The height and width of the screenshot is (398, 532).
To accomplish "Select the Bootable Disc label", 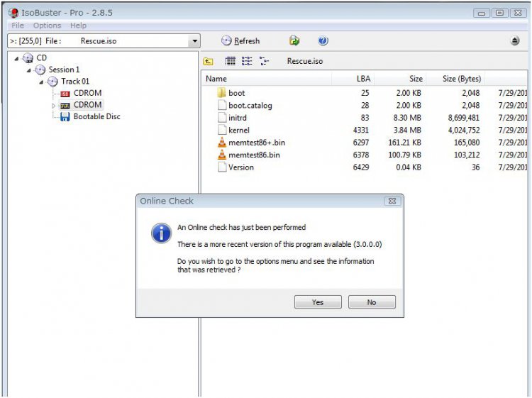I will pyautogui.click(x=97, y=117).
